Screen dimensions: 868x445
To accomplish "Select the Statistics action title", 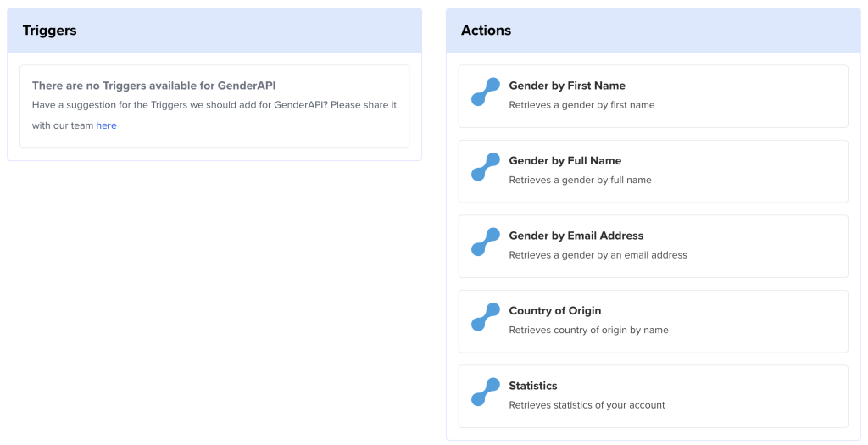I will (532, 386).
